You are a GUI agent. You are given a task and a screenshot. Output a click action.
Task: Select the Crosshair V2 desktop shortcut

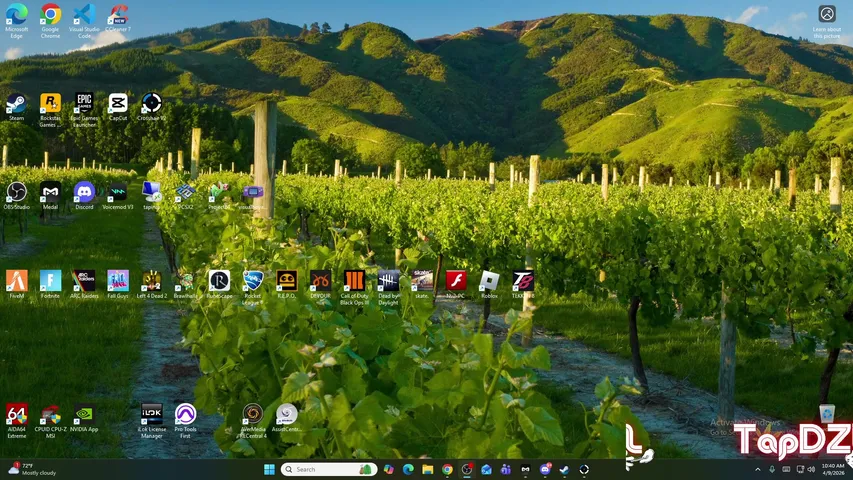pyautogui.click(x=152, y=106)
